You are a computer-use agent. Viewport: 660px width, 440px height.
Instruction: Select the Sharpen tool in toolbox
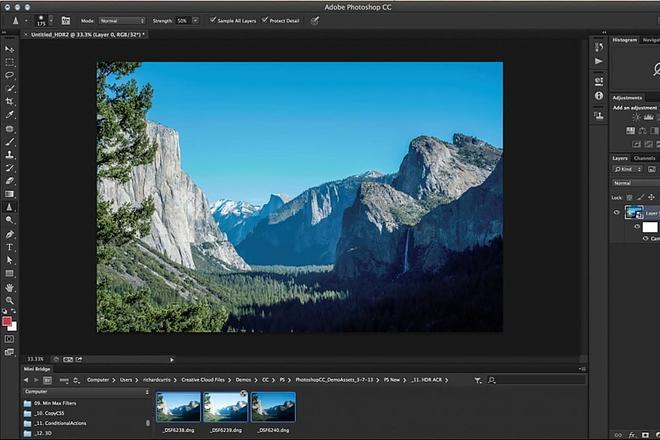click(9, 207)
